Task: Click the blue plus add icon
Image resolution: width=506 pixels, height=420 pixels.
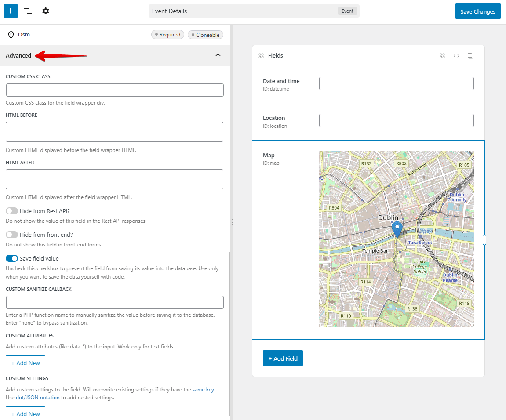Action: click(x=11, y=11)
